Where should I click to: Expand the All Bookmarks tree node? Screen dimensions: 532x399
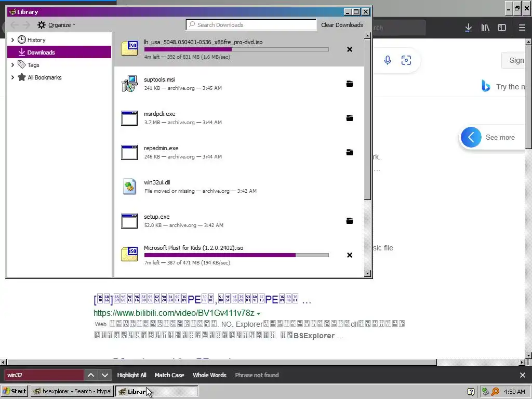(x=12, y=77)
